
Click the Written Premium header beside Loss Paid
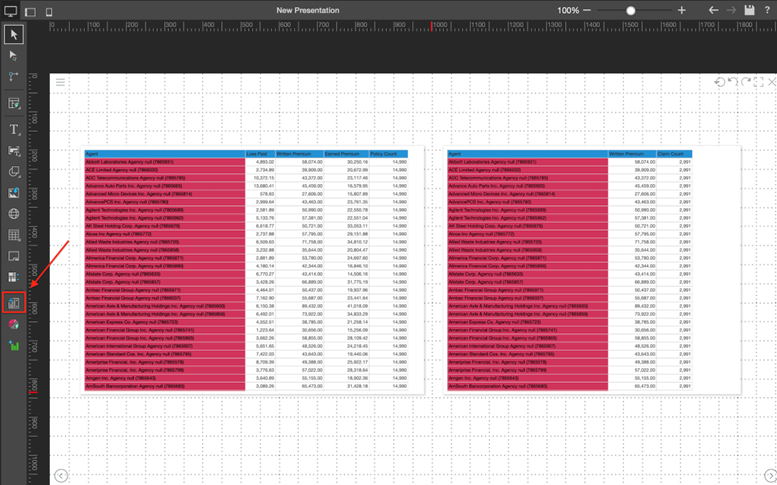[x=299, y=154]
